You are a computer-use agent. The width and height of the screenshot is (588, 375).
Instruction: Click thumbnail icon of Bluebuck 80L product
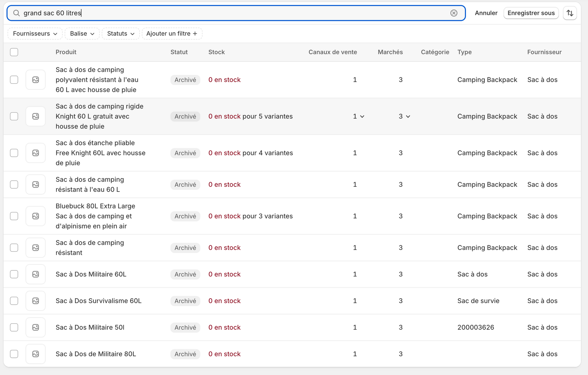tap(36, 216)
